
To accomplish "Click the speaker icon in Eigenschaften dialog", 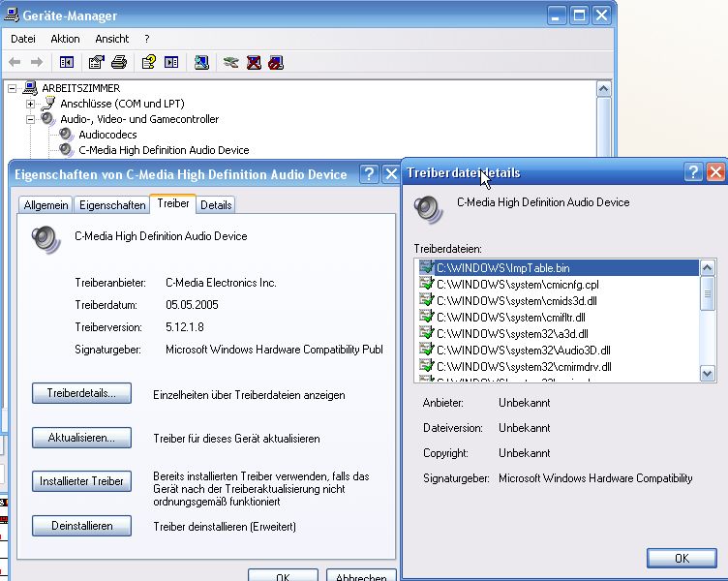I will click(x=45, y=239).
